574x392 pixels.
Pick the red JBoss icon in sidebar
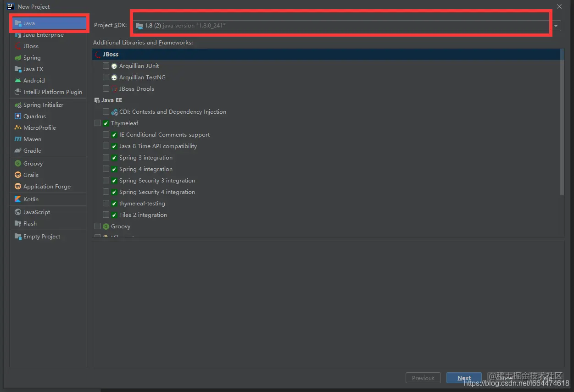18,46
